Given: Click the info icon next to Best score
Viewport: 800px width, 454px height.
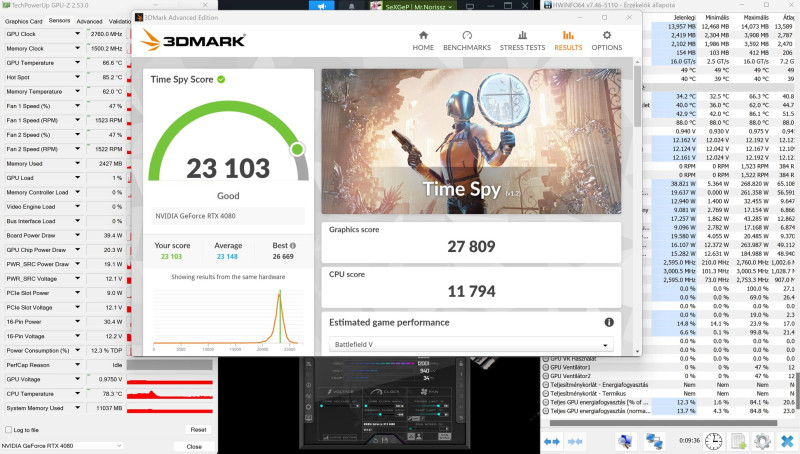Looking at the screenshot, I should (x=293, y=245).
